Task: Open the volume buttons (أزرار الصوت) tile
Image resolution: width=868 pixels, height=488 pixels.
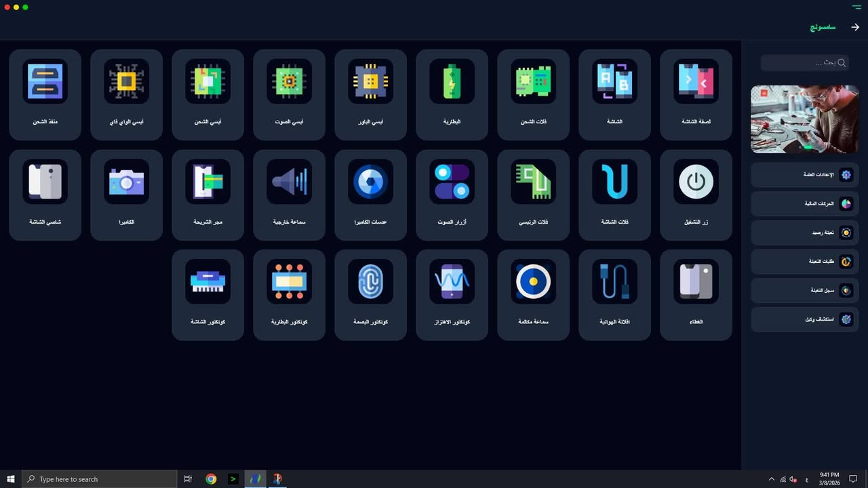Action: pyautogui.click(x=452, y=195)
